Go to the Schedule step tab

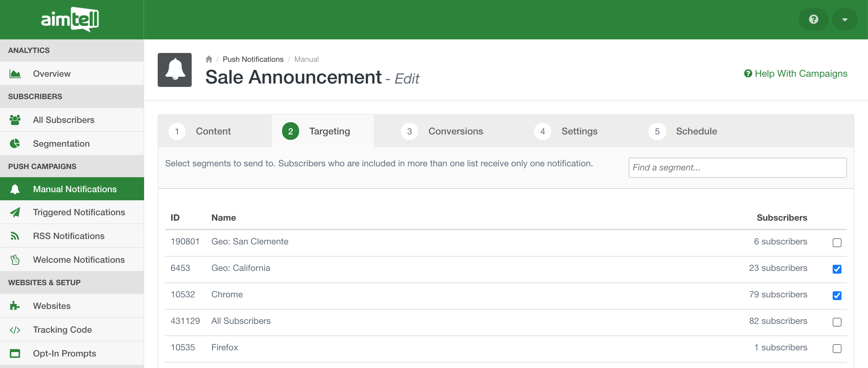point(696,131)
